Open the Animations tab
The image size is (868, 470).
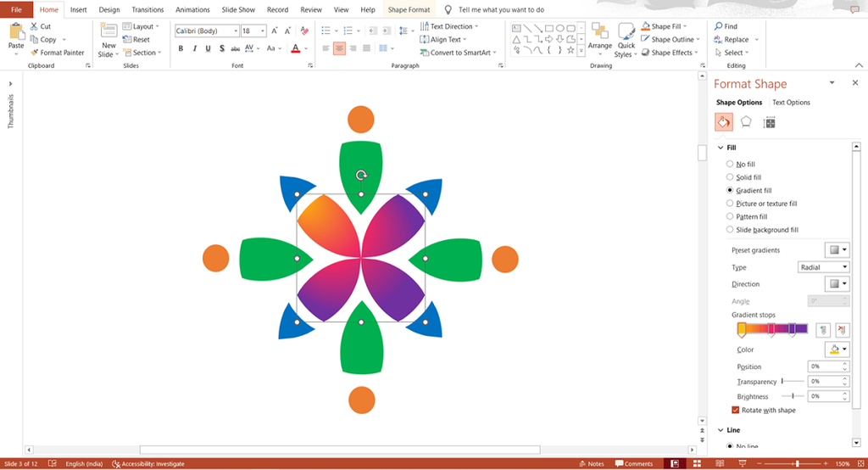coord(192,9)
